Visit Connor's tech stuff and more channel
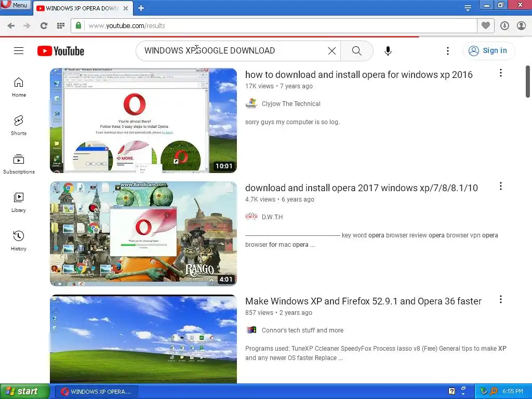The image size is (532, 399). [x=302, y=330]
